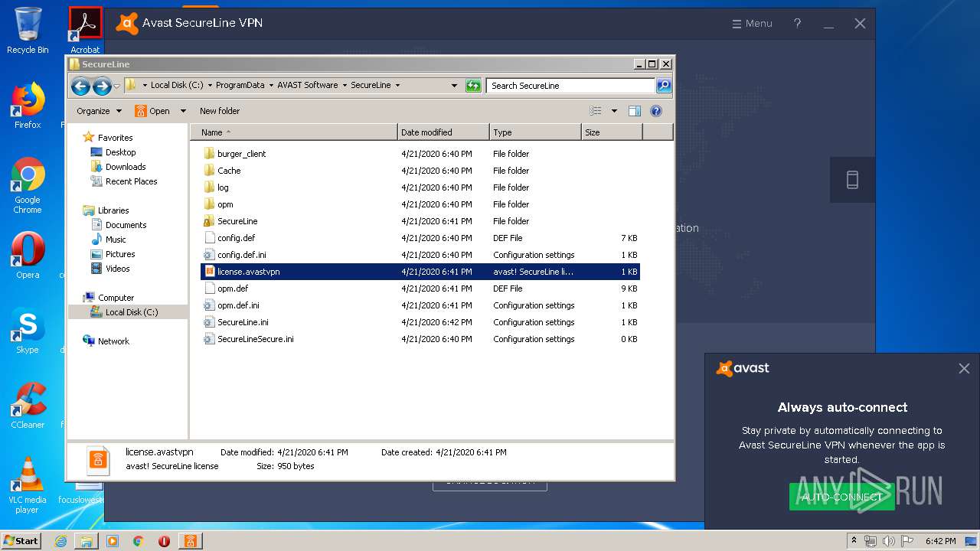Open the Recycle Bin desktop icon
980x551 pixels.
pos(28,31)
